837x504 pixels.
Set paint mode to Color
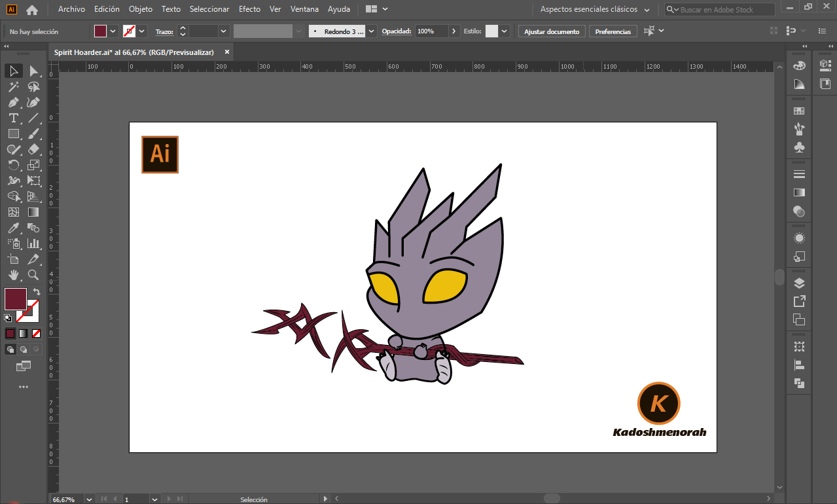[x=10, y=333]
